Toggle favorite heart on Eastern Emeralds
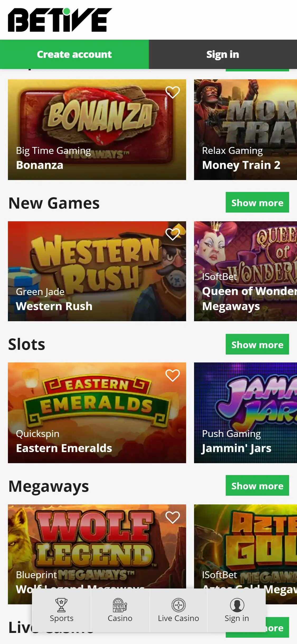297x644 pixels. point(173,375)
